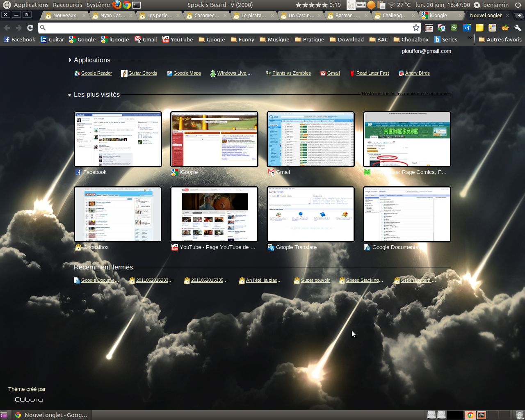Open the Angry Birds app link
The image size is (525, 420).
(417, 73)
